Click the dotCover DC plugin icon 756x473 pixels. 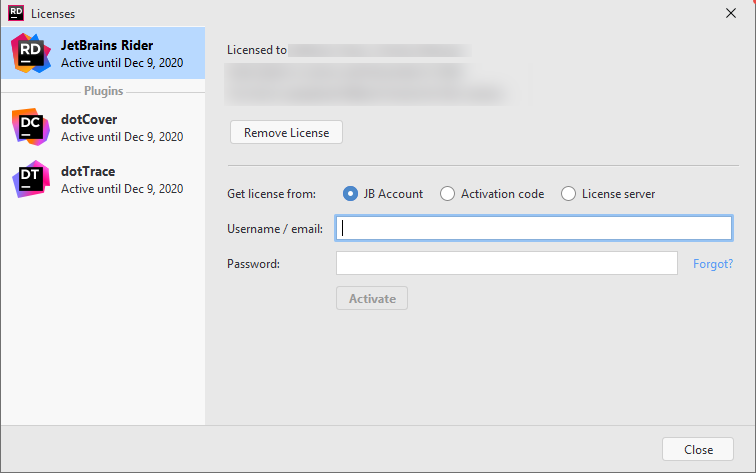click(x=31, y=127)
